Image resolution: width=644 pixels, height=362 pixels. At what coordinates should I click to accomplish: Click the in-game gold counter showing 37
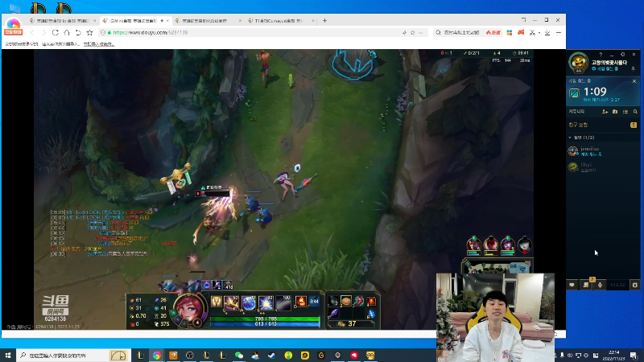pyautogui.click(x=350, y=324)
